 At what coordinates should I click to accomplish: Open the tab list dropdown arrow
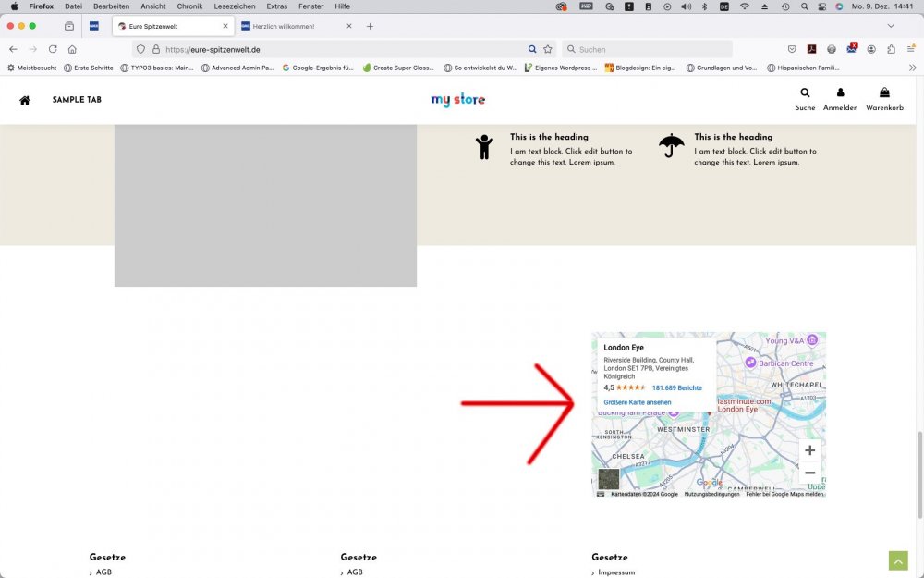pyautogui.click(x=891, y=26)
